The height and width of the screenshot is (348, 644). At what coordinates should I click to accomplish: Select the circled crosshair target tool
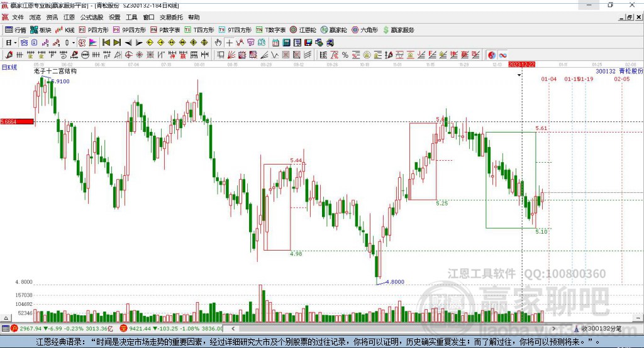tap(128, 55)
